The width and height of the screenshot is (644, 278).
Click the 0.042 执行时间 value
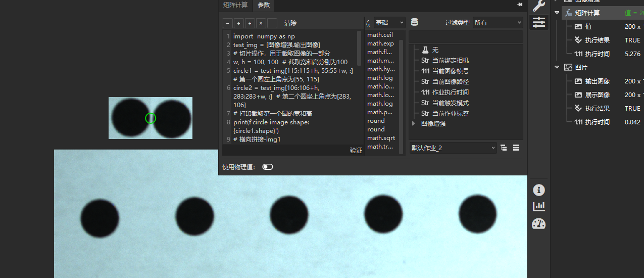(x=632, y=122)
